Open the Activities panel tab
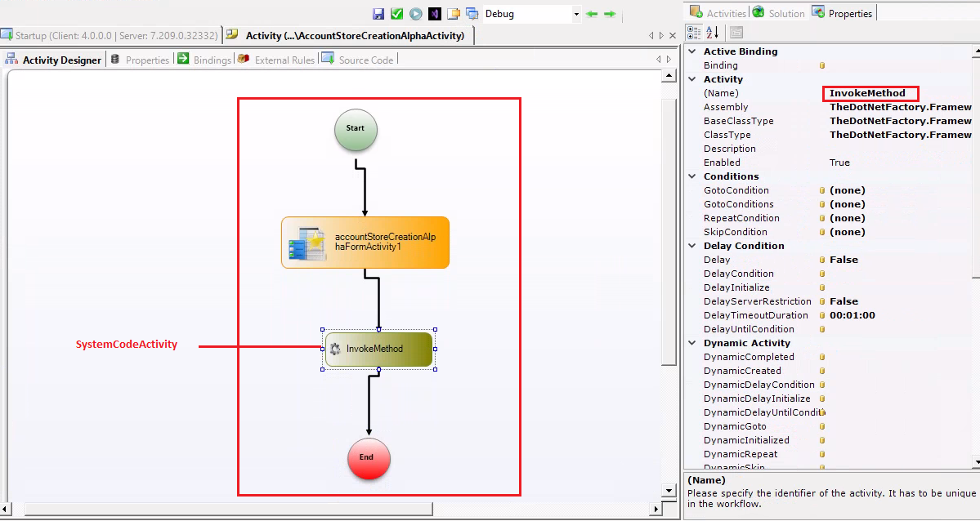This screenshot has width=980, height=521. click(718, 13)
